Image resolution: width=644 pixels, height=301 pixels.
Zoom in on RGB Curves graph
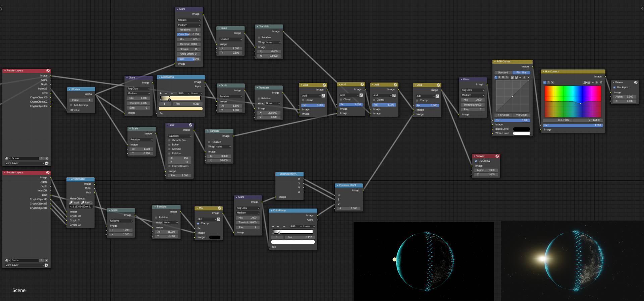[513, 77]
